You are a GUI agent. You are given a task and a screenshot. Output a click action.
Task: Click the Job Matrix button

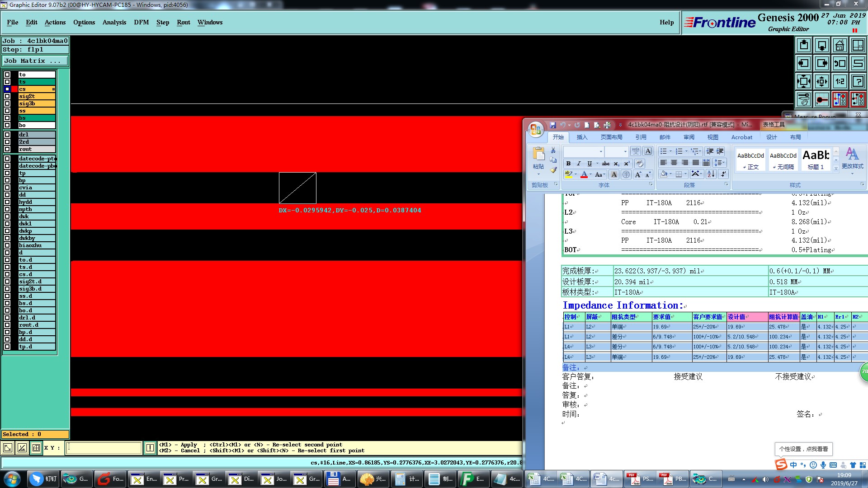pyautogui.click(x=33, y=61)
